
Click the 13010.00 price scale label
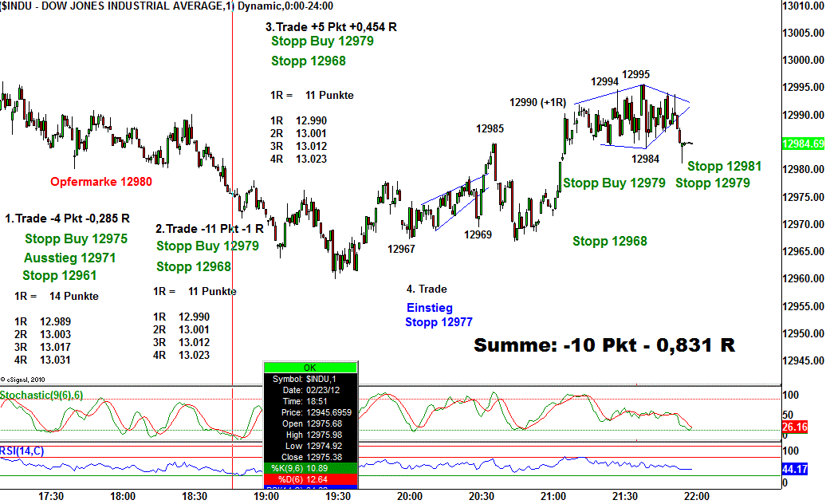coord(804,6)
